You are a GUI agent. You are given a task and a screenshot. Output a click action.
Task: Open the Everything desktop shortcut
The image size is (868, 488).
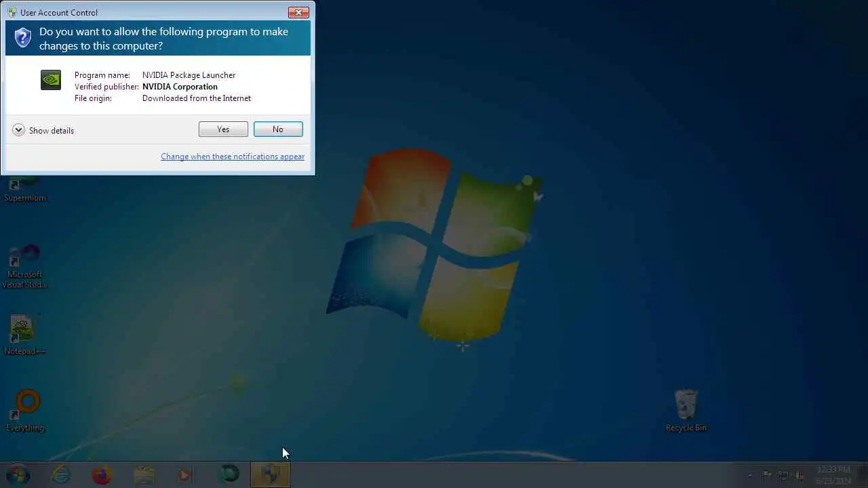point(25,411)
